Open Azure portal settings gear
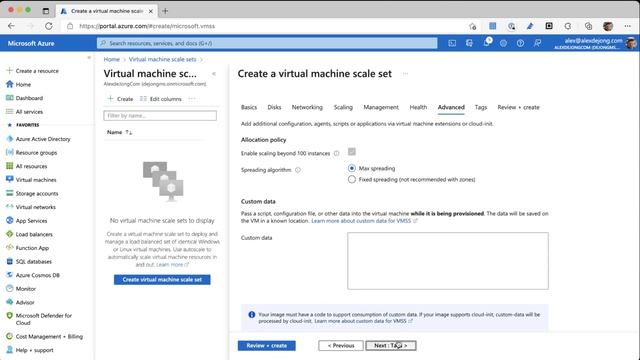 point(503,43)
